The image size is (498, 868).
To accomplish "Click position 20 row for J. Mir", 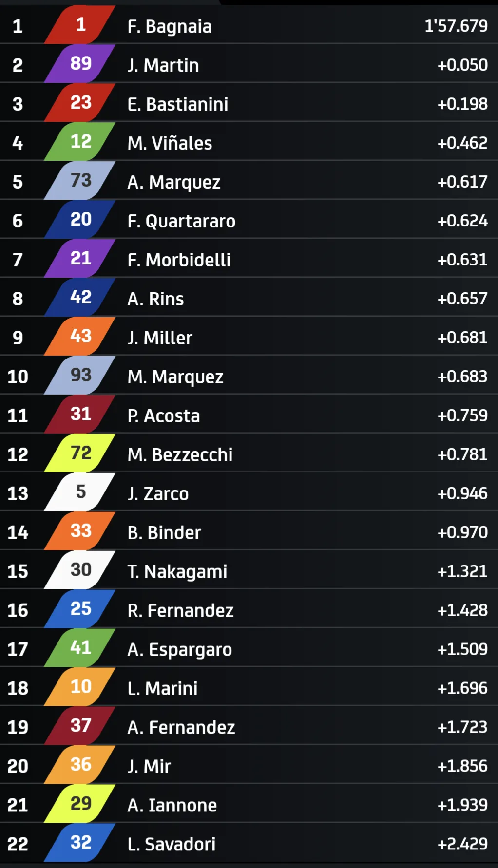I will (x=249, y=765).
